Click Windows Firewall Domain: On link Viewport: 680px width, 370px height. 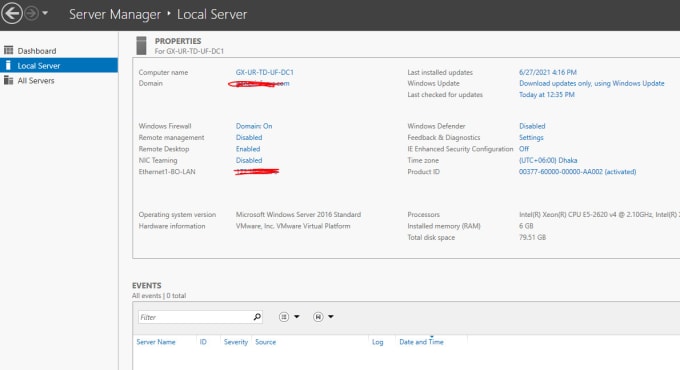click(254, 126)
